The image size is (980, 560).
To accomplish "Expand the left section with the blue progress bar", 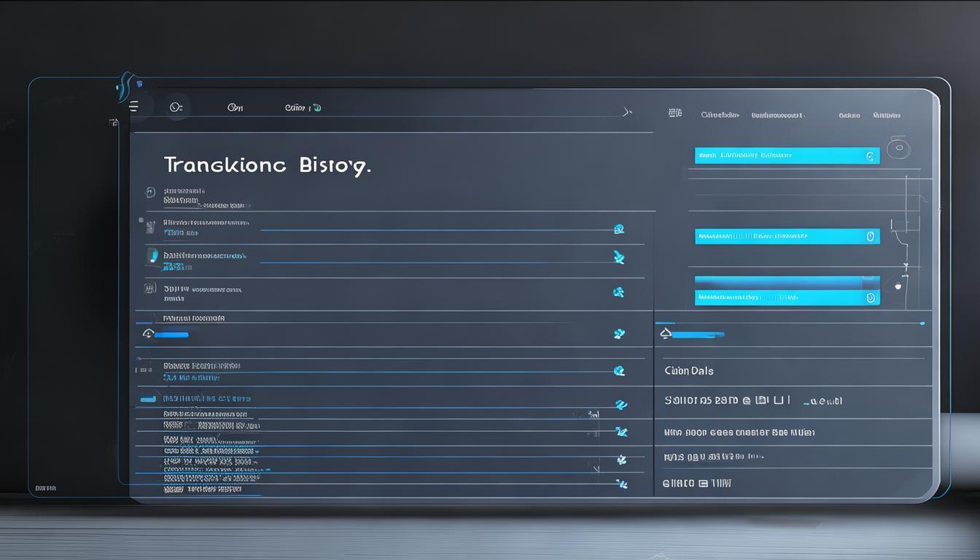I will pyautogui.click(x=149, y=334).
